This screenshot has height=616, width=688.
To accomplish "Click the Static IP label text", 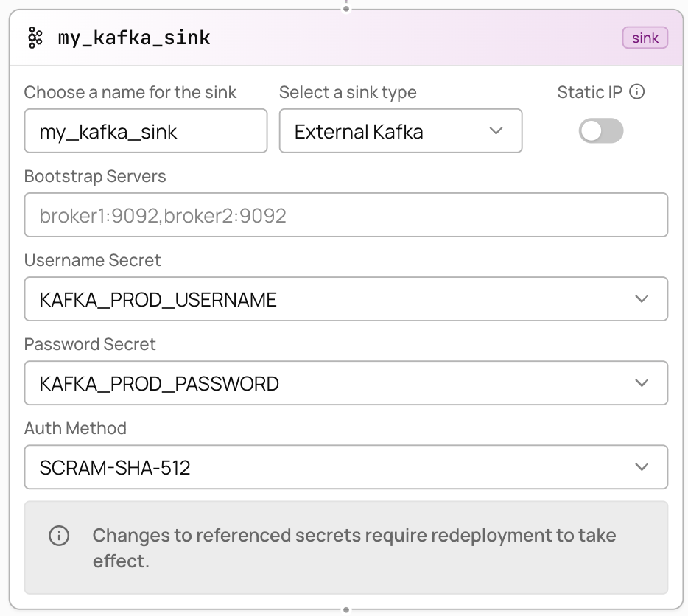I will pos(590,92).
